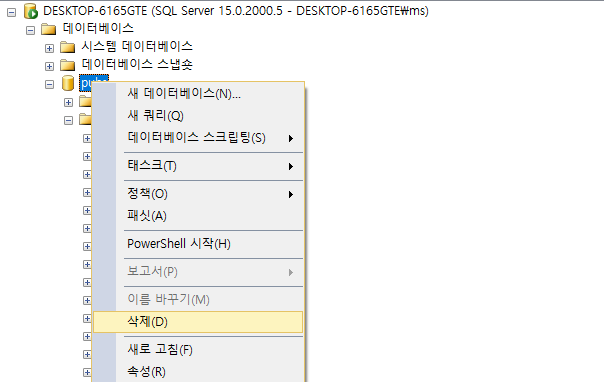Viewport: 604px width, 382px height.
Task: Open the 정책(O) submenu
Action: [x=198, y=194]
